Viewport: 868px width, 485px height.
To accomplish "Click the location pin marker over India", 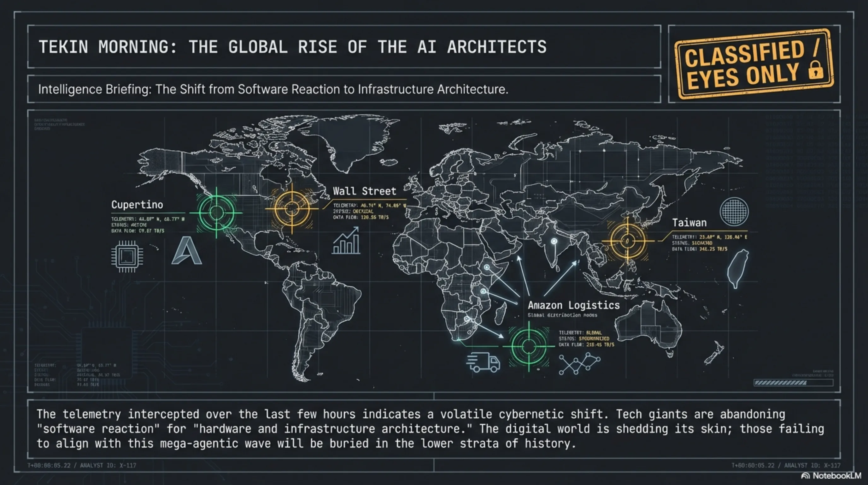I will pyautogui.click(x=554, y=242).
